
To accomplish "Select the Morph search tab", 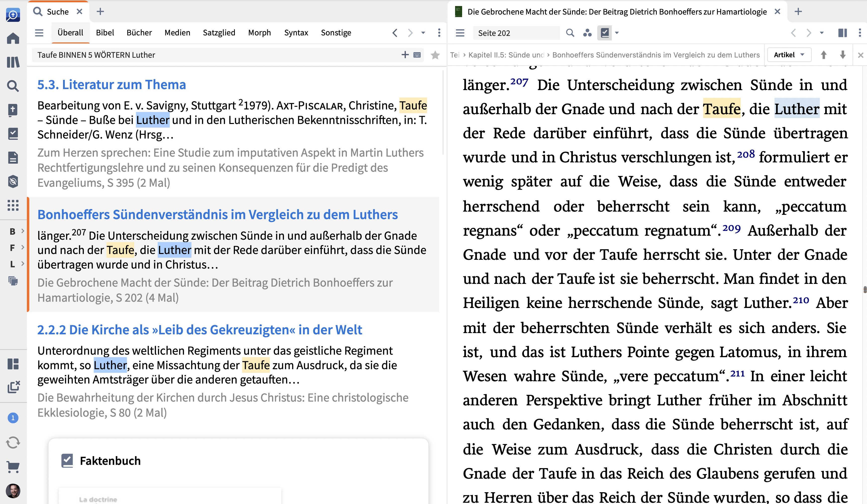I will click(x=259, y=33).
